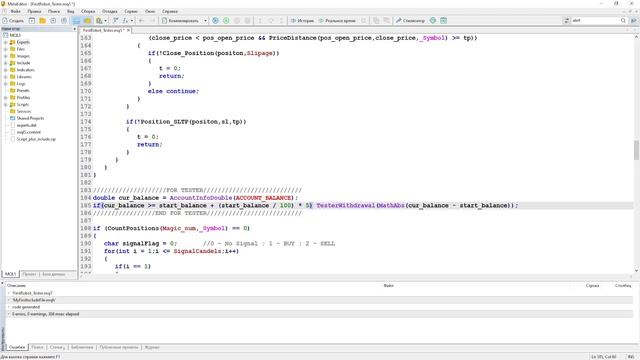Open the Файл menu
This screenshot has width=640, height=360.
click(16, 11)
